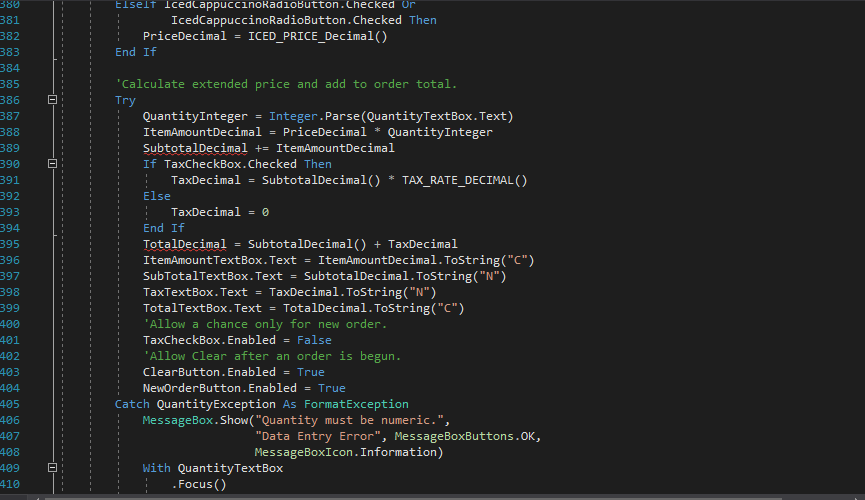Click 'Integer' before .Parse on line 387
Viewport: 865px width, 500px height.
point(293,116)
